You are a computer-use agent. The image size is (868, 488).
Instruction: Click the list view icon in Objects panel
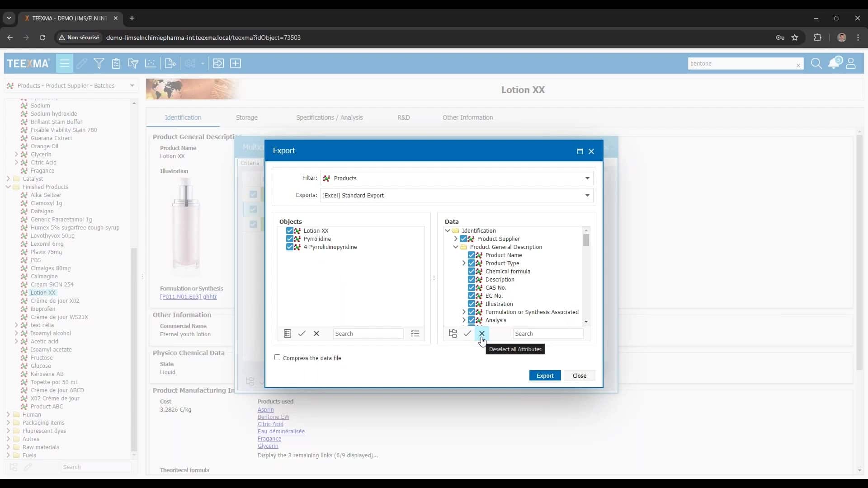point(288,333)
